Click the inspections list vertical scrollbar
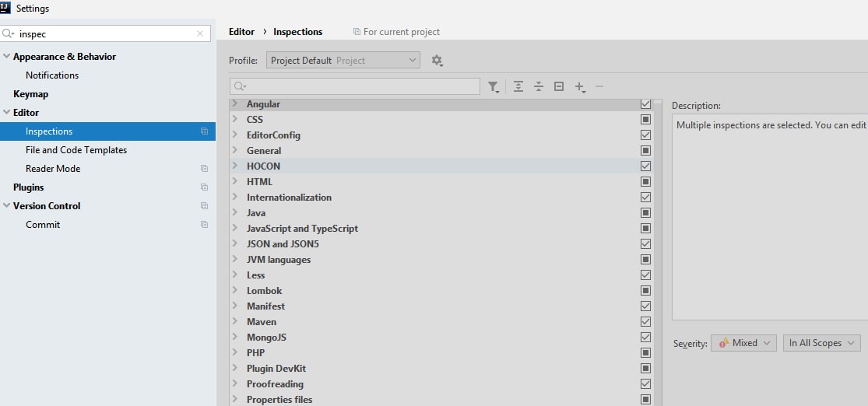This screenshot has width=868, height=406. [658, 252]
